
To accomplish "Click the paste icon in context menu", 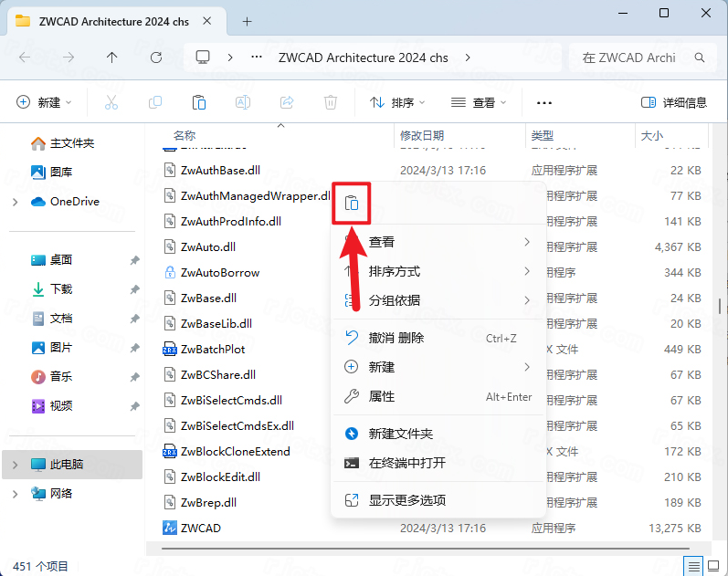I will 352,204.
